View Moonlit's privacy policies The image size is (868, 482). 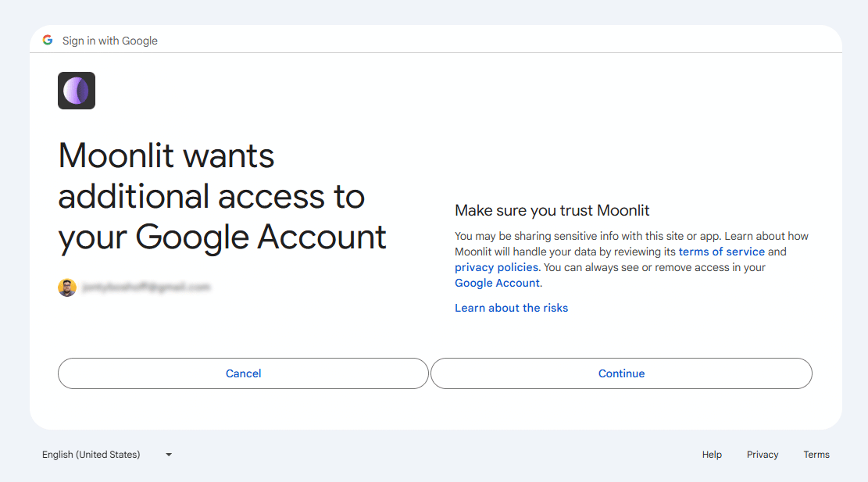pos(496,266)
